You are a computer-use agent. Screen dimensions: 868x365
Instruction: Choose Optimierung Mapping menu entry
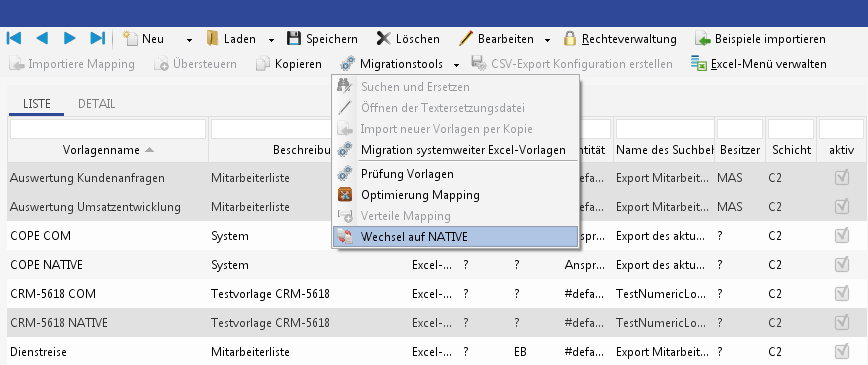(x=455, y=194)
